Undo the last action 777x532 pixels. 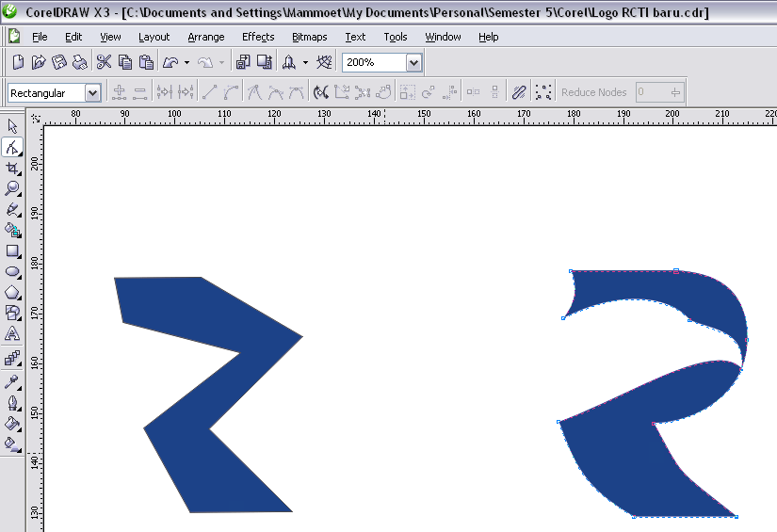tap(170, 62)
